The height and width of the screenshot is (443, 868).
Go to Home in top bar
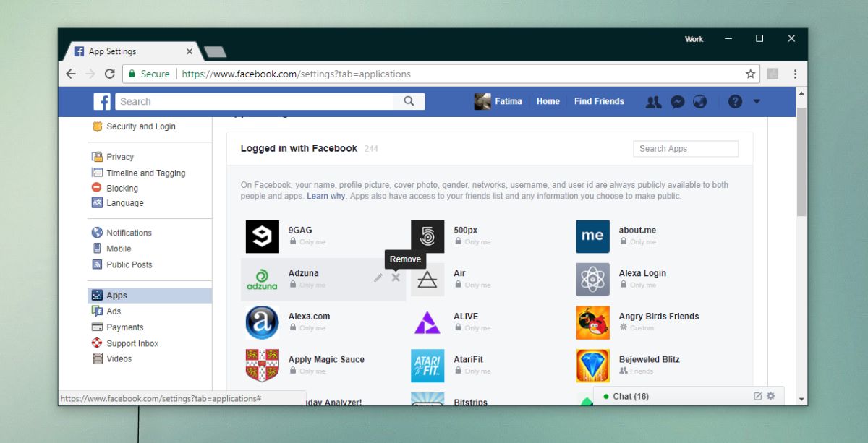(x=548, y=102)
